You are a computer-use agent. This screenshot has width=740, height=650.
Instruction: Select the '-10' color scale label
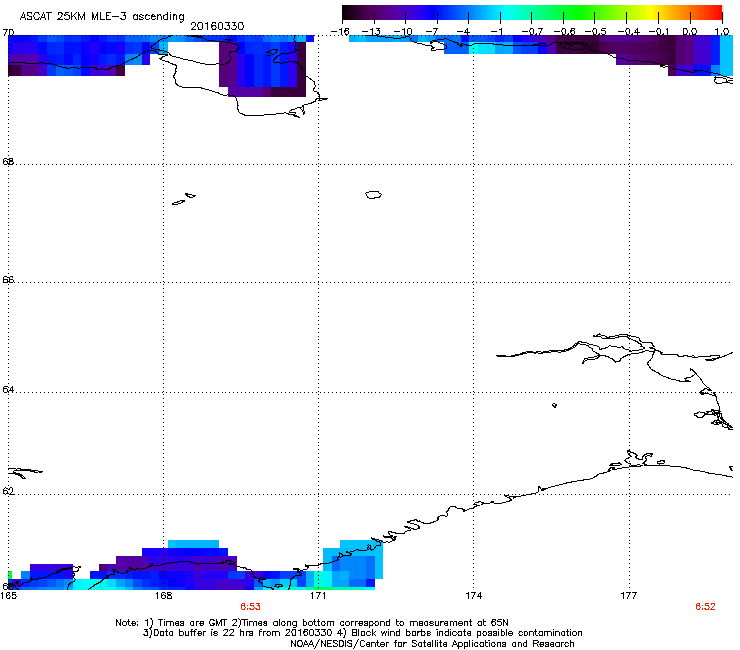click(403, 32)
